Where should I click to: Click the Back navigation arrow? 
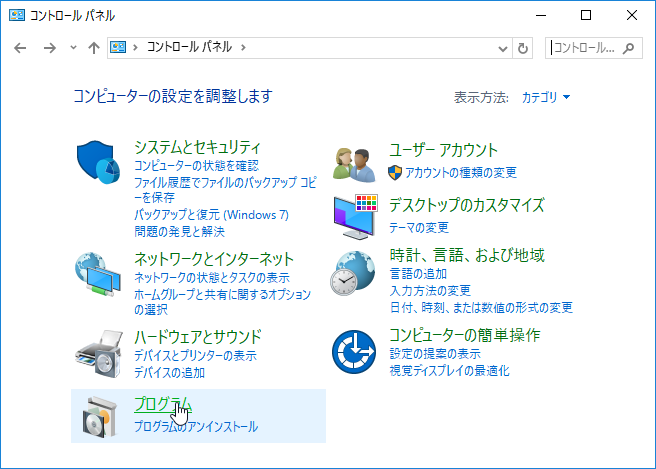pos(20,48)
